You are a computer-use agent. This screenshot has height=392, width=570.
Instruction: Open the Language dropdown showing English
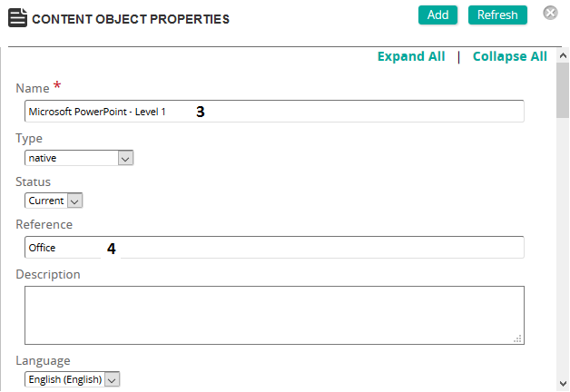pyautogui.click(x=72, y=379)
